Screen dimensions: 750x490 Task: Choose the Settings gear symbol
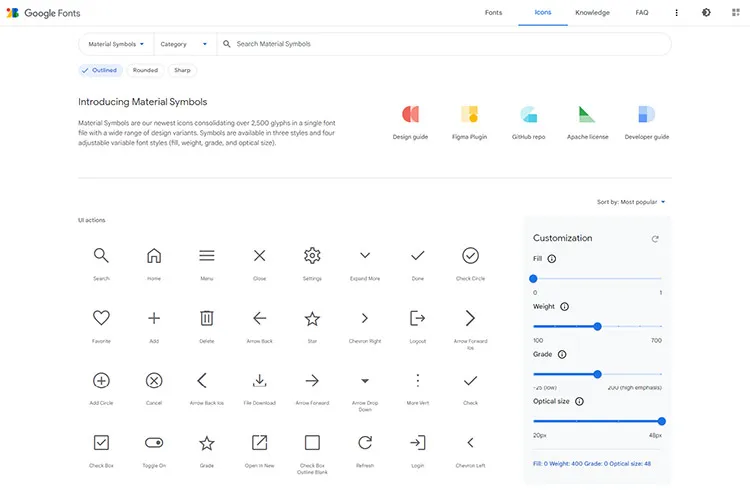[x=312, y=256]
